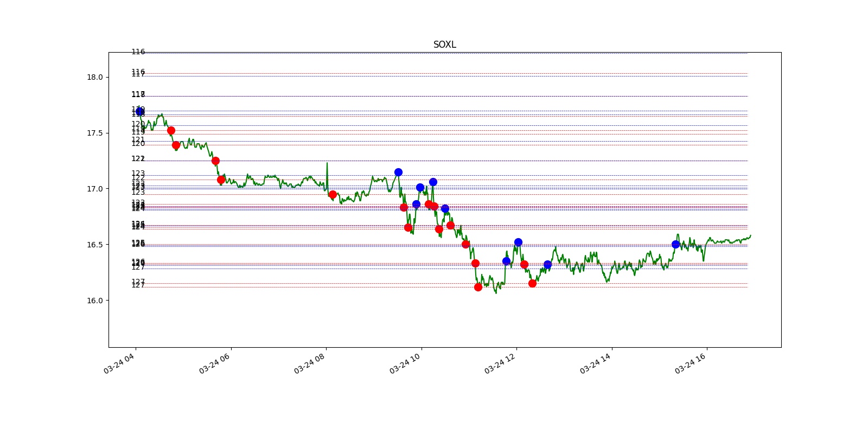This screenshot has height=434, width=868.
Task: Select the red marker near 16.15 after 12:00
Action: 532,283
